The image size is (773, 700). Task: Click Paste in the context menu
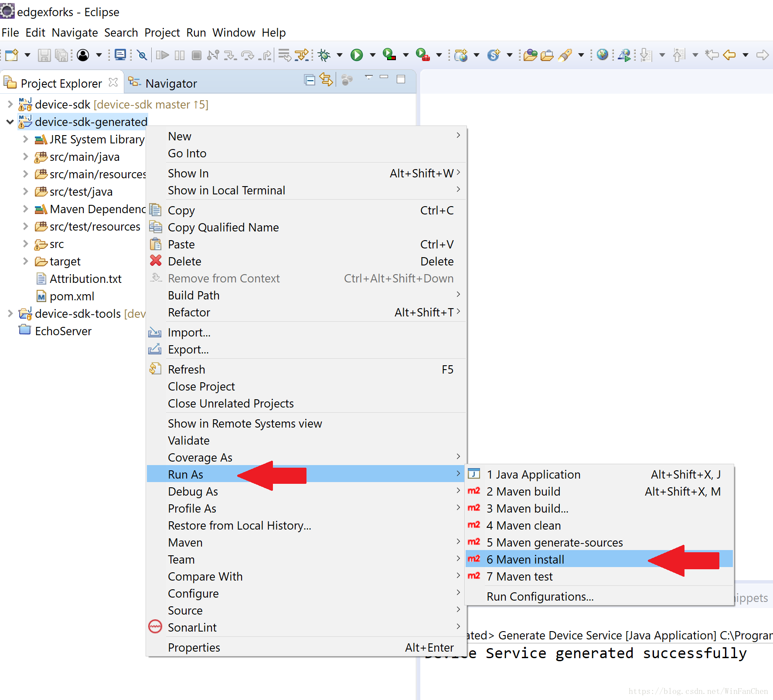(x=306, y=244)
